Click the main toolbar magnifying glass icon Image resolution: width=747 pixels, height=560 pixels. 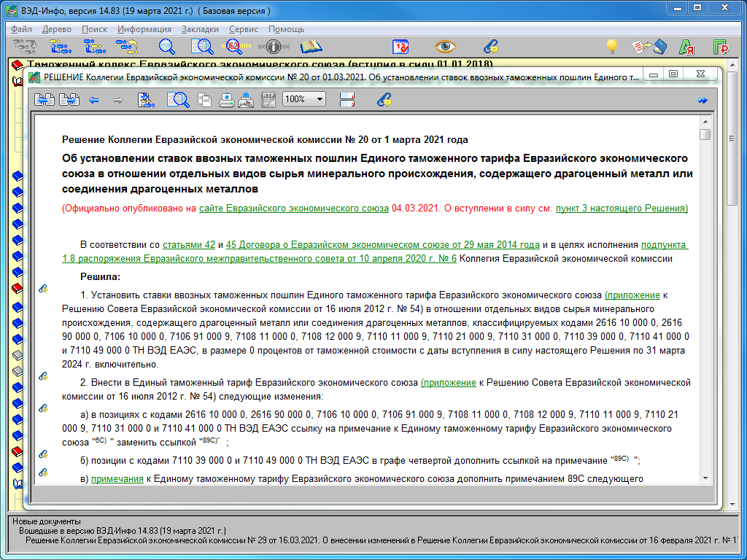point(167,47)
